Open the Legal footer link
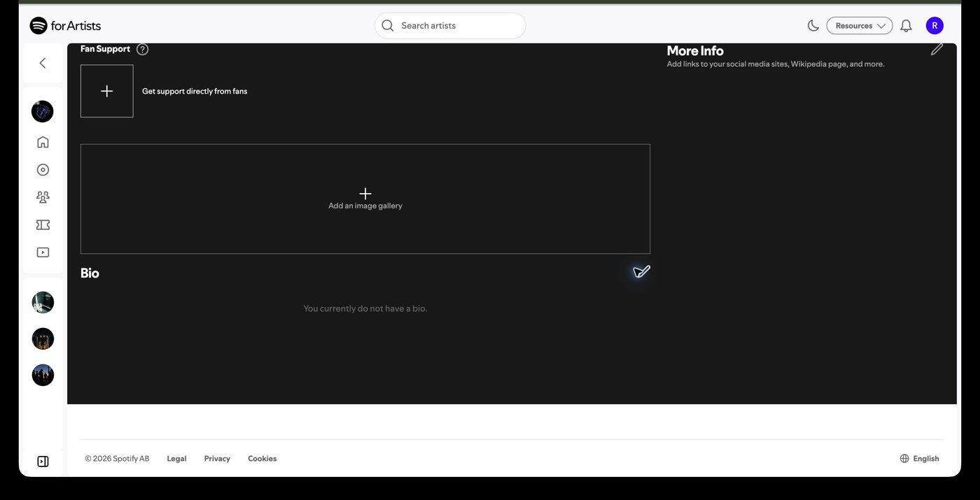The width and height of the screenshot is (980, 500). (x=176, y=459)
